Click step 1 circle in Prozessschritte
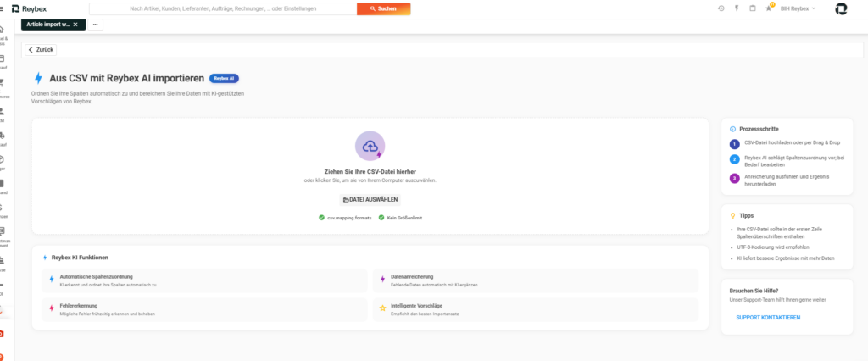The width and height of the screenshot is (868, 361). coord(735,144)
